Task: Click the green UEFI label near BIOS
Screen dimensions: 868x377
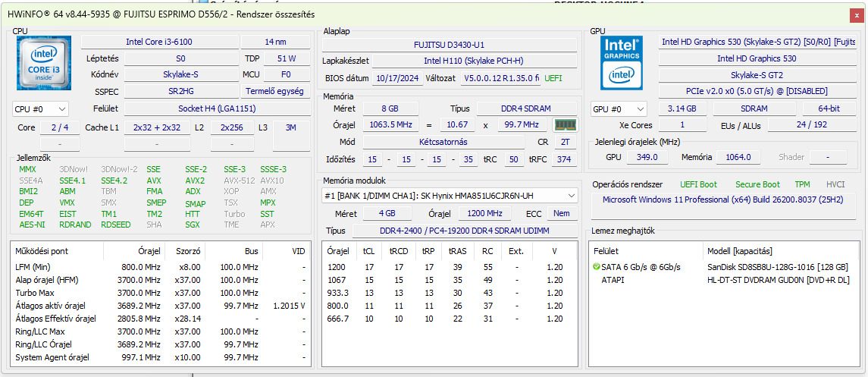Action: click(553, 78)
